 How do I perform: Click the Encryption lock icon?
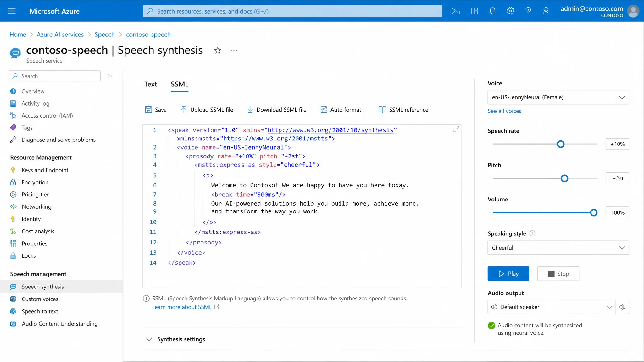[13, 182]
